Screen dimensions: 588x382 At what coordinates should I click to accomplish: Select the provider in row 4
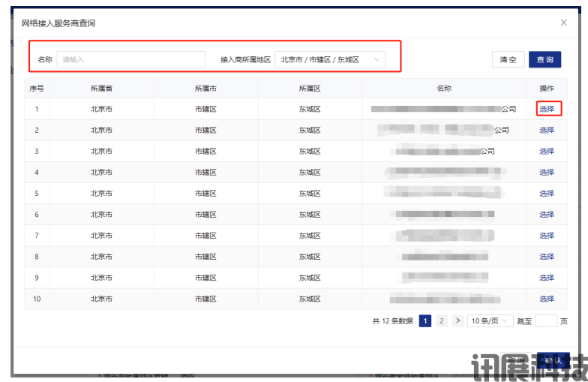coord(547,172)
